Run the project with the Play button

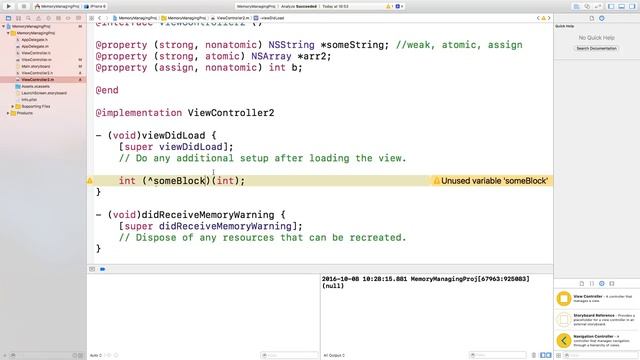pos(9,6)
